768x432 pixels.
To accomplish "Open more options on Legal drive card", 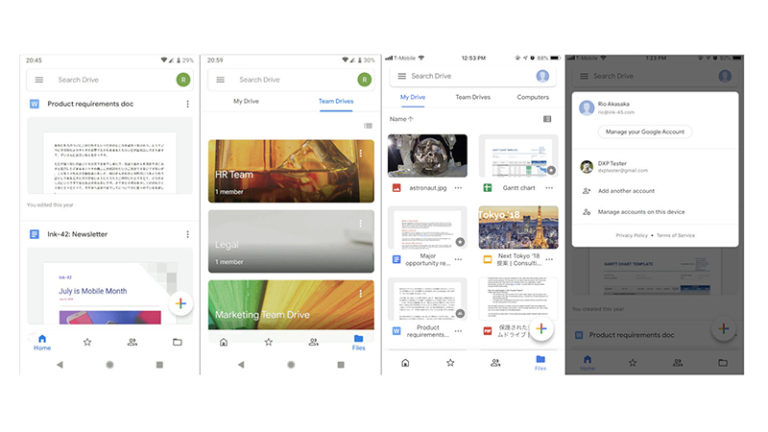I will point(361,223).
